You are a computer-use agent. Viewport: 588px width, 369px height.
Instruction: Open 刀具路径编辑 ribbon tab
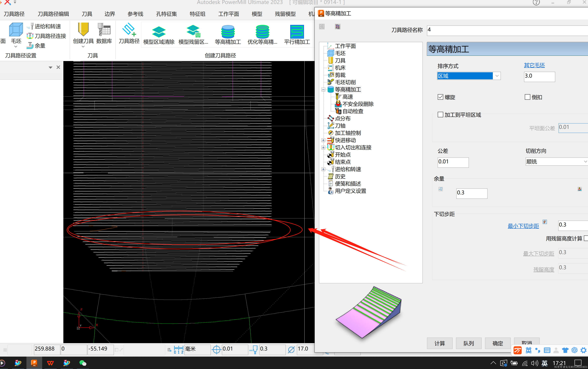(x=53, y=14)
